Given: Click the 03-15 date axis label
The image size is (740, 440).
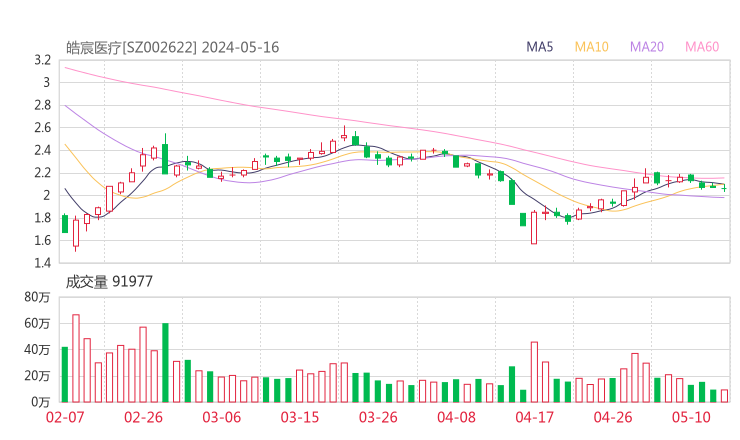Looking at the screenshot, I should [300, 417].
